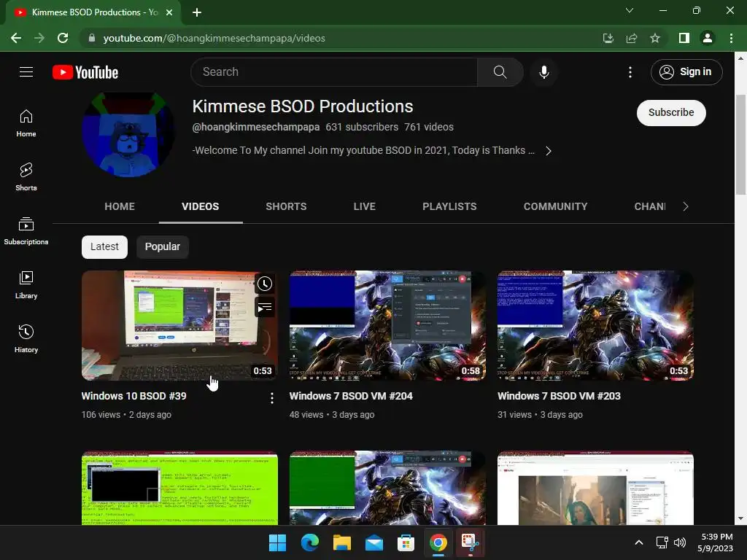Open the YouTube hamburger guide menu
Viewport: 747px width, 560px height.
[x=26, y=72]
